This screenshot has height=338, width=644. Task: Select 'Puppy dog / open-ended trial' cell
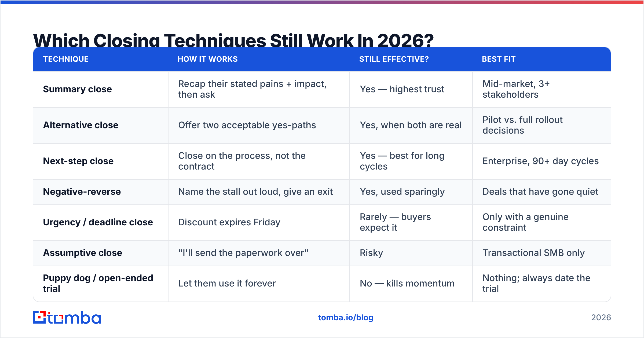tap(101, 284)
